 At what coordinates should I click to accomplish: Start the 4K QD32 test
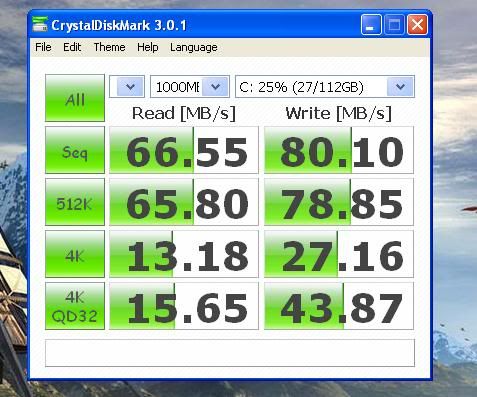coord(75,306)
